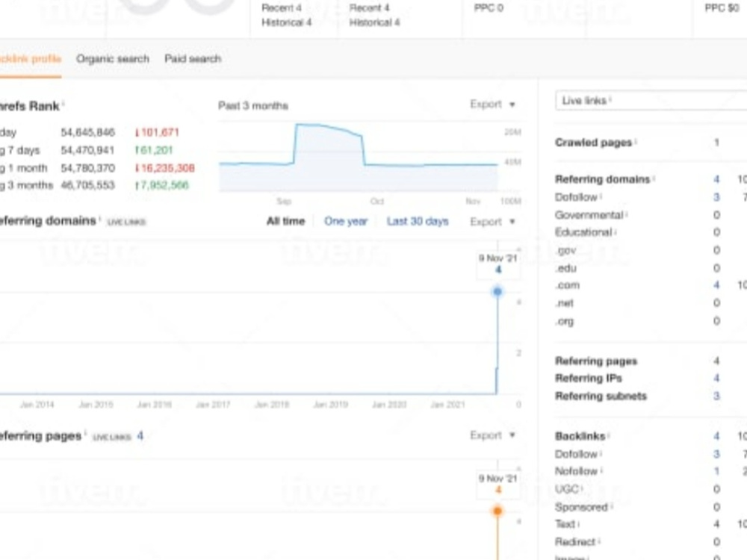Viewport: 747px width, 560px height.
Task: Click the referring pages live links count 4
Action: click(140, 436)
